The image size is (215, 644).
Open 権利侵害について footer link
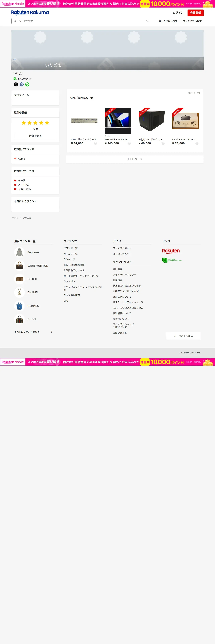point(122,313)
